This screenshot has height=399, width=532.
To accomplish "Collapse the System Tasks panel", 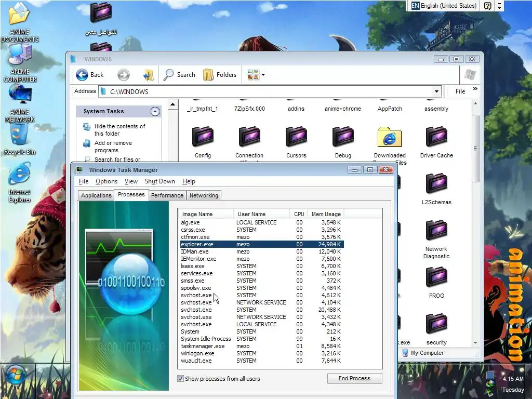I will click(x=155, y=111).
